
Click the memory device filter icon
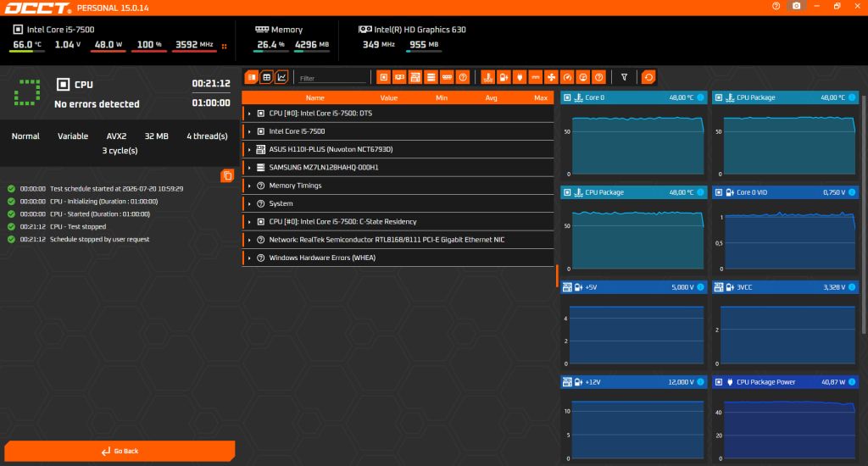447,77
